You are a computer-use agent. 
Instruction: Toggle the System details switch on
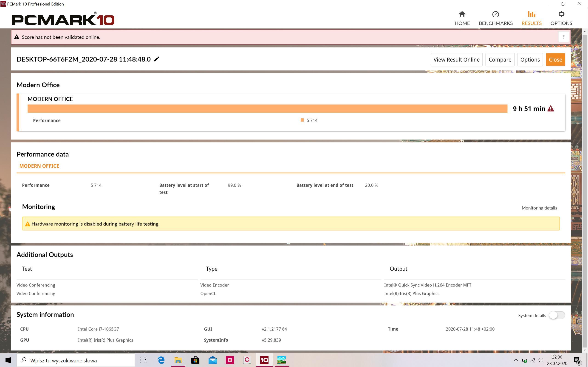coord(557,315)
